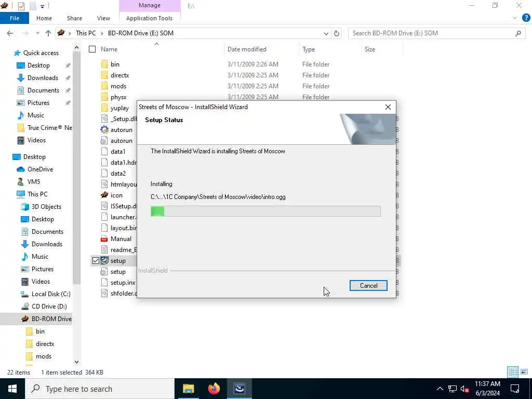
Task: Select the Manage contextual tab
Action: point(149,5)
